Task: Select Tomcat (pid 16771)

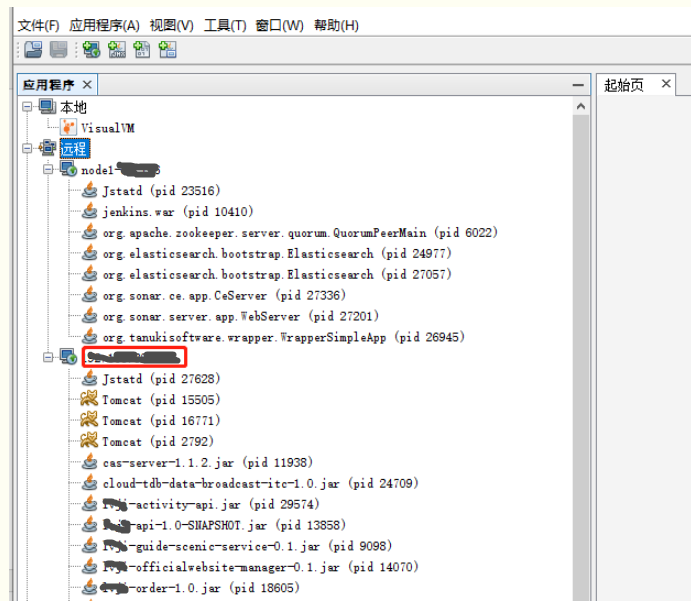Action: click(161, 421)
